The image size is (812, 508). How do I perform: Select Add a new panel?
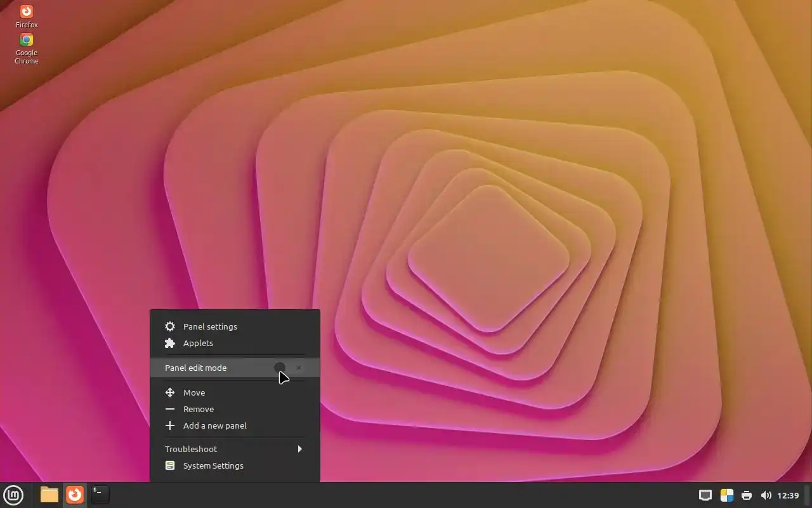pos(235,425)
